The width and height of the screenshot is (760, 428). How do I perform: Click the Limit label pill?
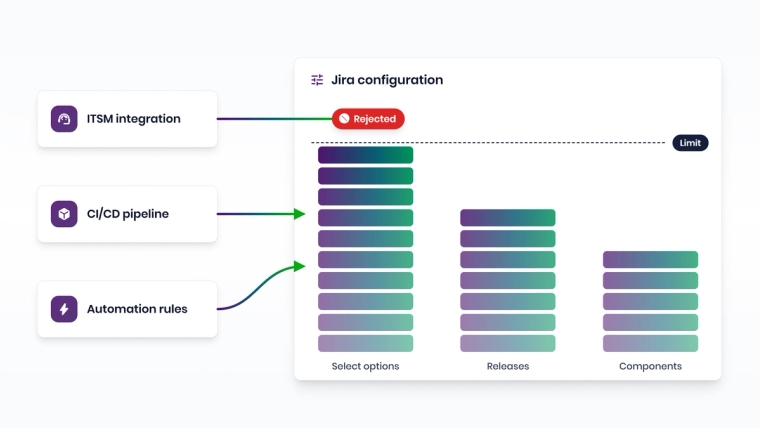[x=690, y=143]
